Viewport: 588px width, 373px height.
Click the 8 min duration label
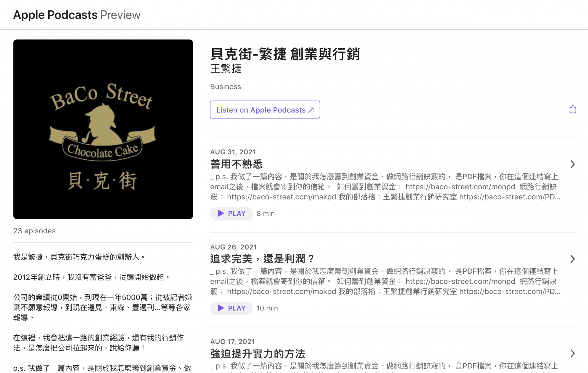tap(265, 214)
